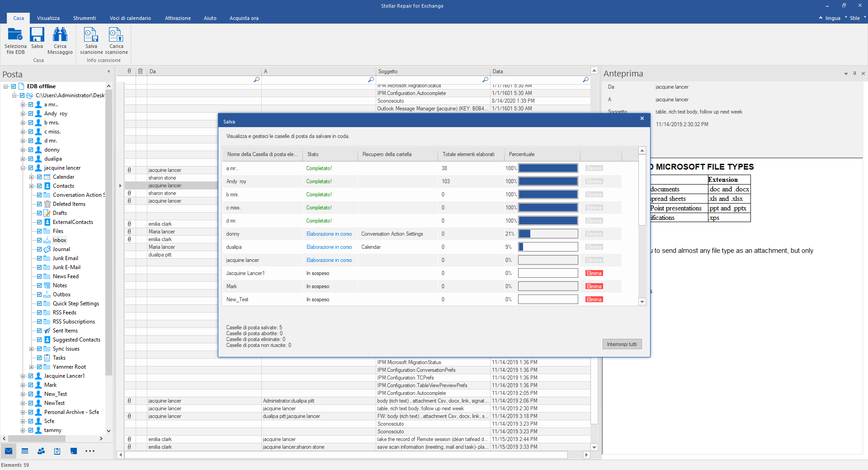
Task: Toggle checkbox for RSS Feeds folder
Action: (x=39, y=313)
